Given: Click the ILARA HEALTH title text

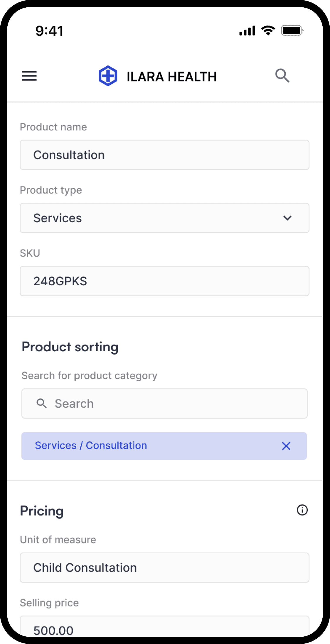Looking at the screenshot, I should 171,77.
